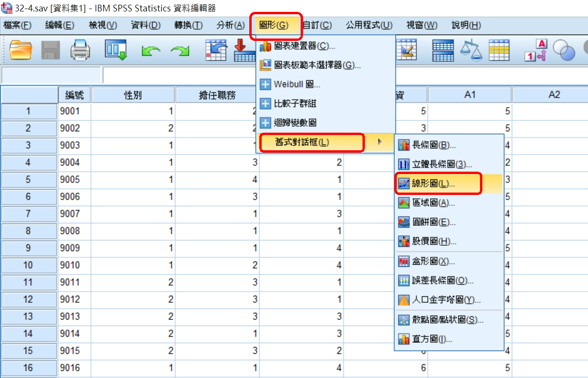Click the Open data document folder icon
This screenshot has width=588, height=378.
click(x=20, y=50)
